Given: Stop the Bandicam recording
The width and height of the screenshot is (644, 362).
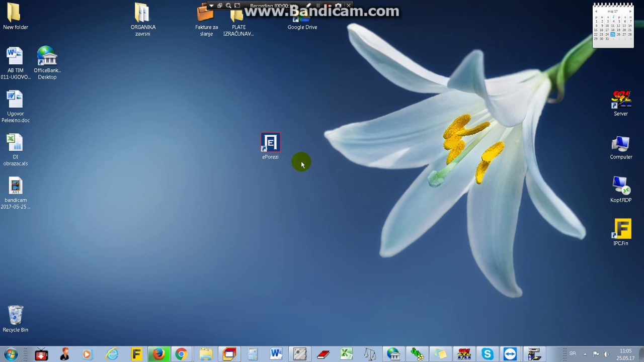Looking at the screenshot, I should 328,6.
